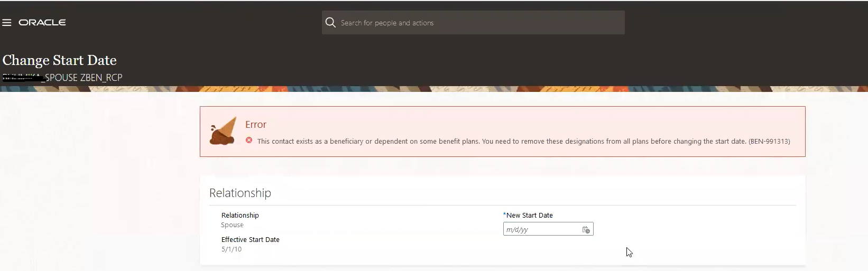The image size is (868, 271).
Task: Click the spilled ice cream error illustration
Action: (x=223, y=132)
